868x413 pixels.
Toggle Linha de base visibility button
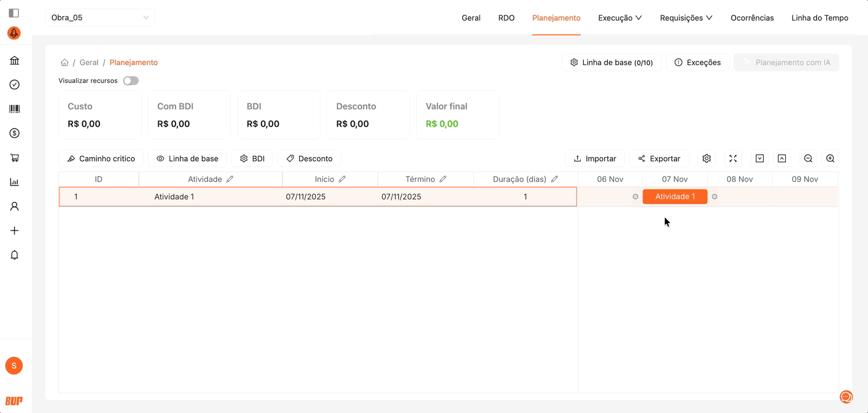click(187, 159)
